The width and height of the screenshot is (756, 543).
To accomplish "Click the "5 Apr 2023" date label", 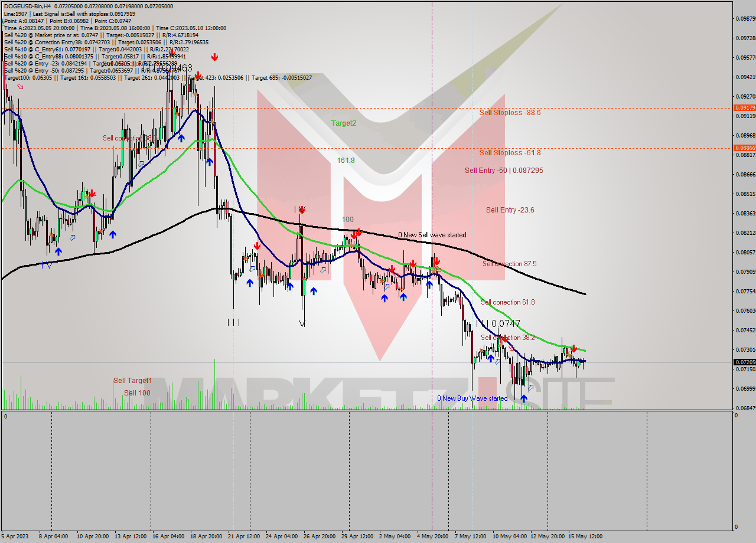I will pyautogui.click(x=14, y=537).
